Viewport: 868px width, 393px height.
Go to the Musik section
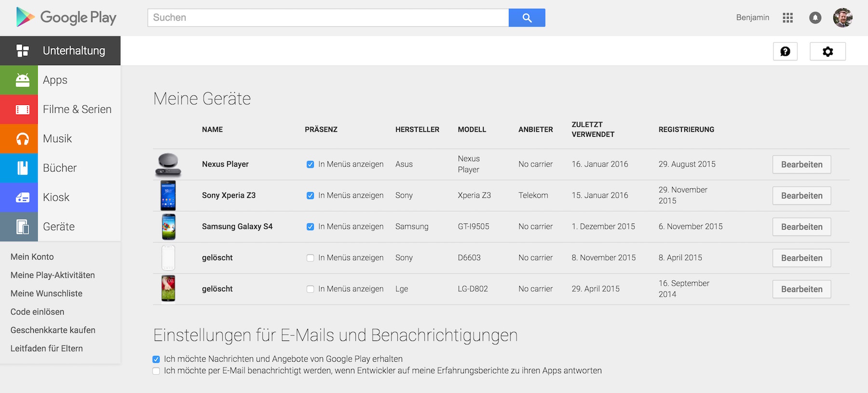click(60, 139)
